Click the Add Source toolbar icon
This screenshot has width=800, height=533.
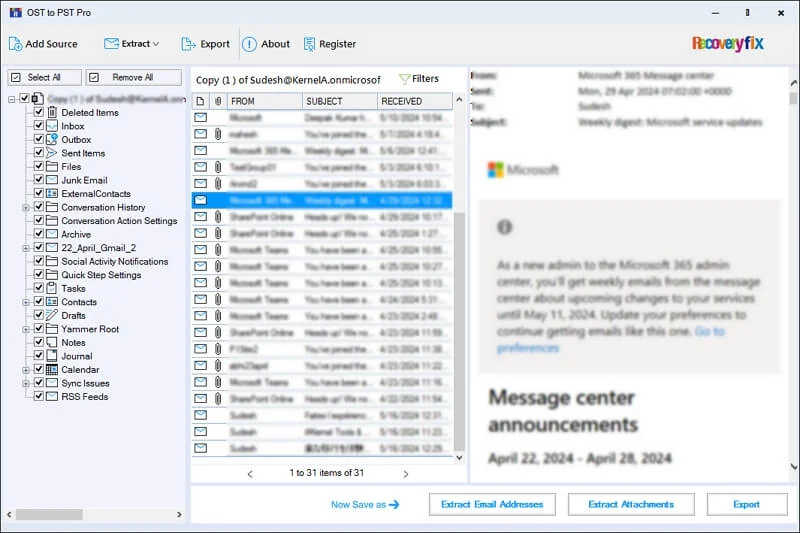(15, 44)
